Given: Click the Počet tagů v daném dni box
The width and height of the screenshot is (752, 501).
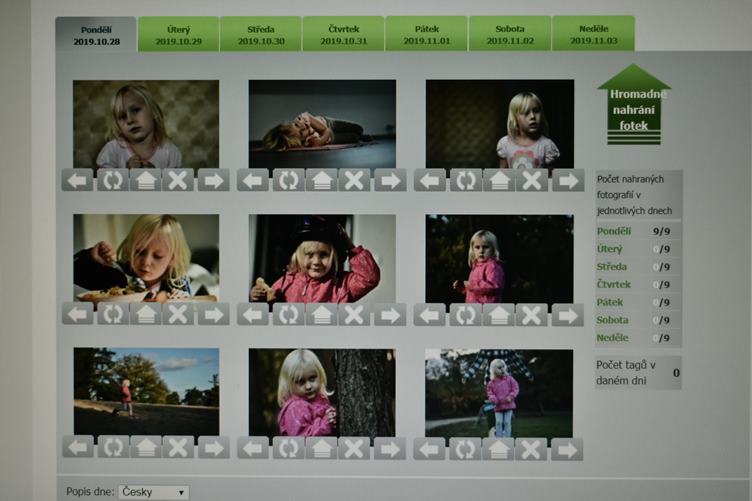Looking at the screenshot, I should 638,373.
